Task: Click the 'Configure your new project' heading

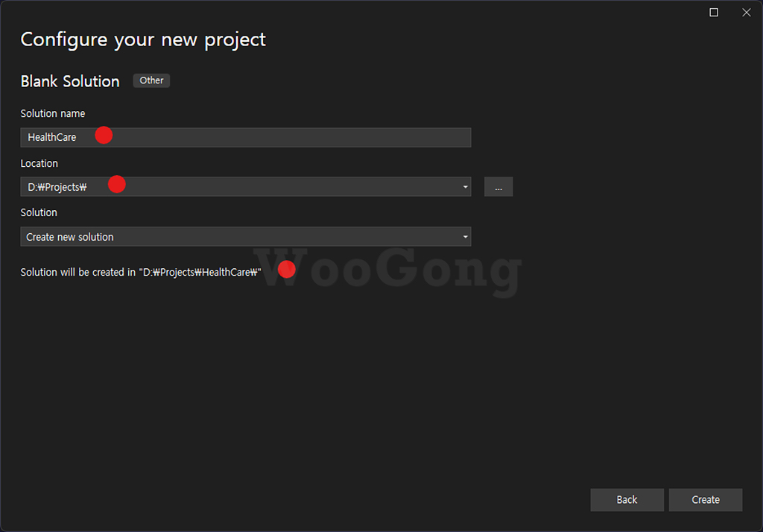Action: click(x=143, y=40)
